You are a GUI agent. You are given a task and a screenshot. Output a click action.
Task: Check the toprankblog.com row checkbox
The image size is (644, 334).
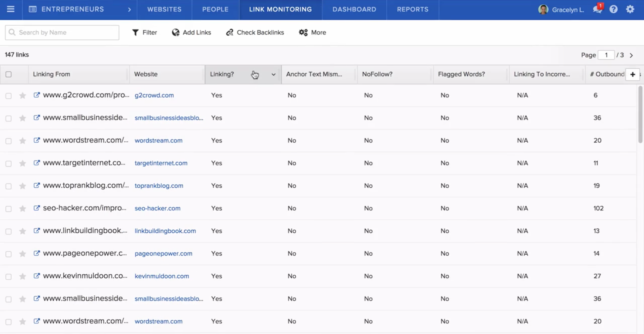point(9,186)
